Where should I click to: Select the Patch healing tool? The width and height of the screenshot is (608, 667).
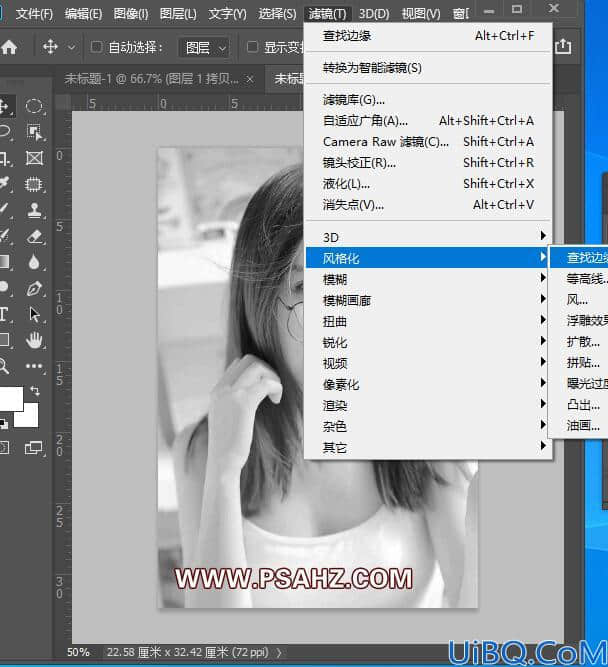tap(34, 184)
